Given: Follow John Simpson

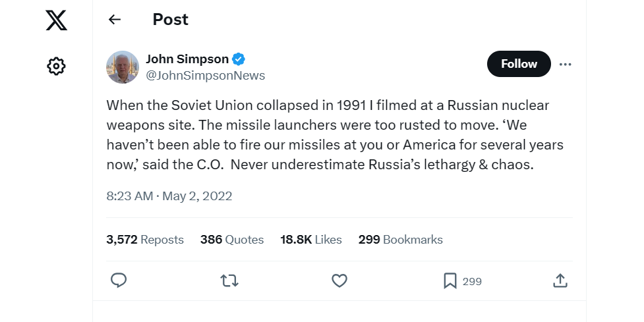Looking at the screenshot, I should 519,64.
